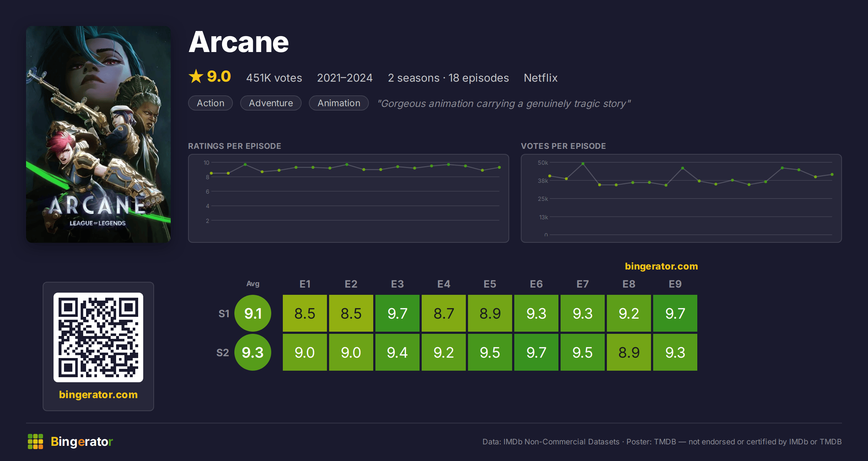Click the yellow star rating icon

[196, 76]
